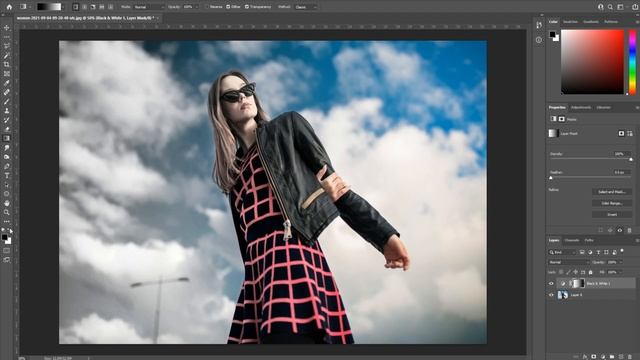The image size is (640, 360).
Task: Click the Home icon in the options bar
Action: click(9, 7)
